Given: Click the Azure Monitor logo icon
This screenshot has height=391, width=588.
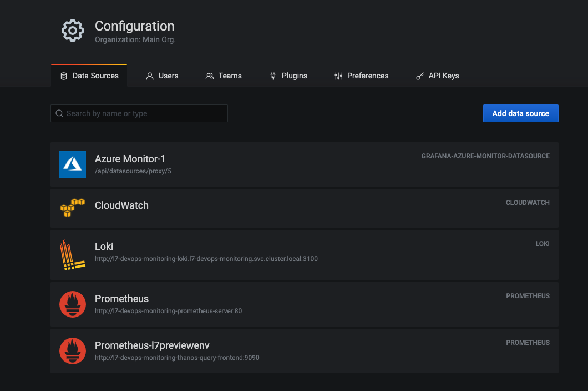Looking at the screenshot, I should click(x=72, y=164).
